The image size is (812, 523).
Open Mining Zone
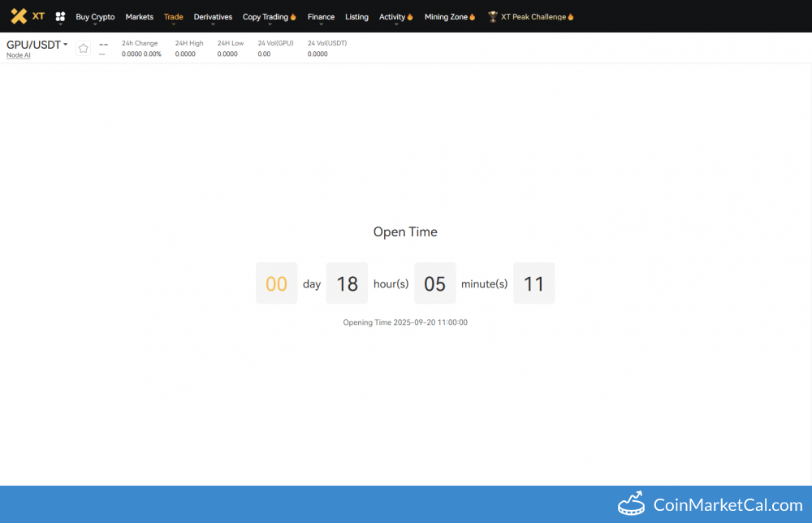pyautogui.click(x=447, y=16)
